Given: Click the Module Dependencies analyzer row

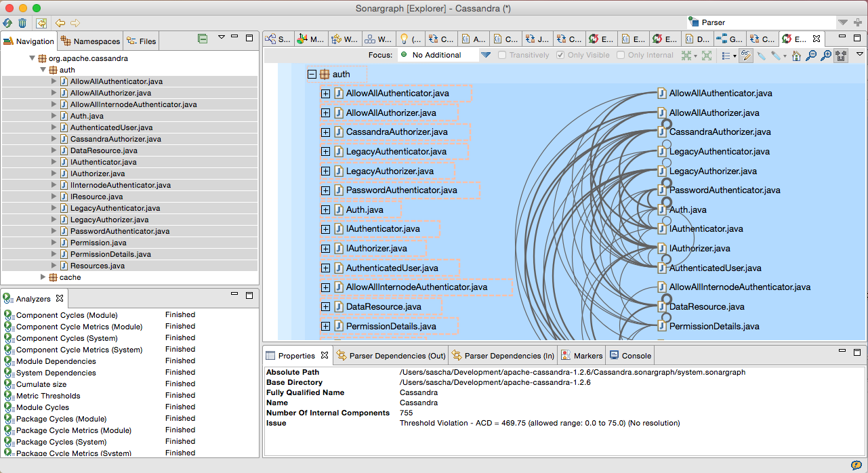Looking at the screenshot, I should pos(129,361).
